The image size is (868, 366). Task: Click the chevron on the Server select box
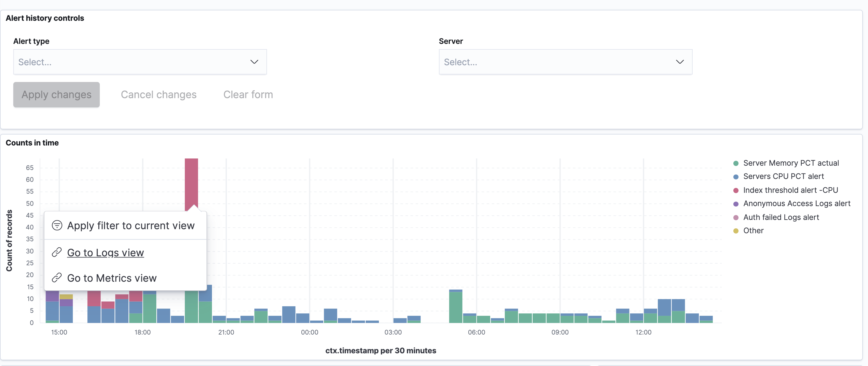tap(680, 62)
